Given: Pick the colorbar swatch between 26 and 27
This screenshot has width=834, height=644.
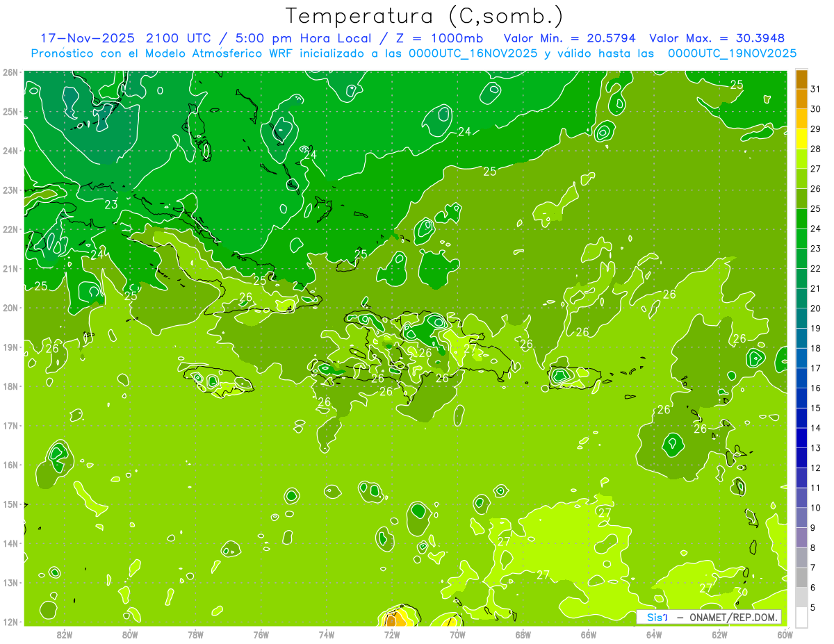Looking at the screenshot, I should tap(801, 179).
